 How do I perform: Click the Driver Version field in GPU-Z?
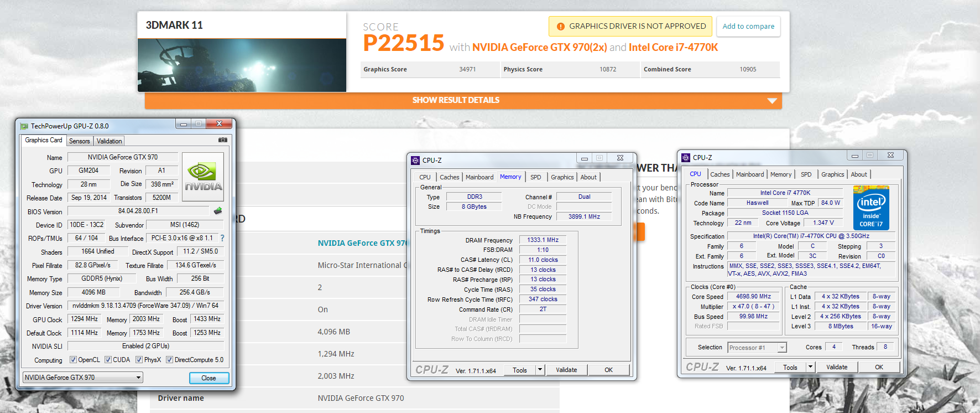point(146,306)
